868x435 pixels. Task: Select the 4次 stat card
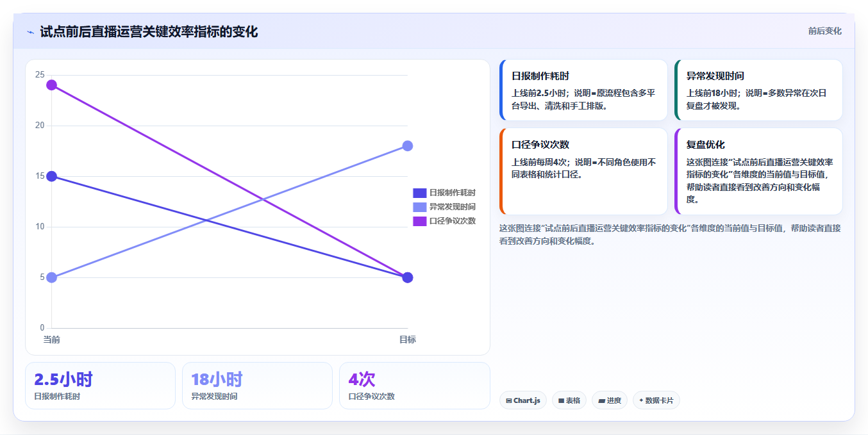click(x=414, y=386)
